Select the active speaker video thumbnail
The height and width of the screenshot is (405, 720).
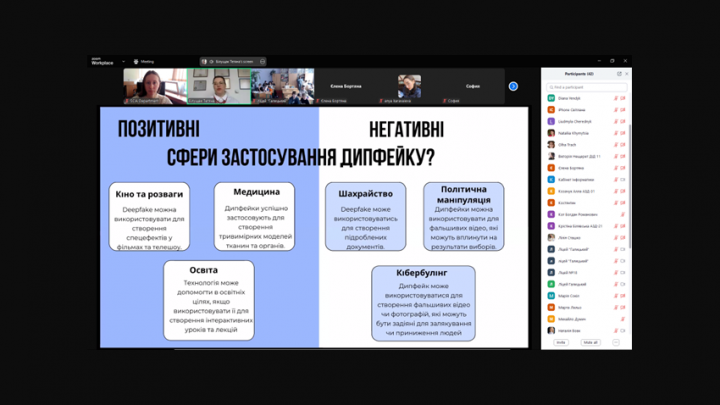tap(219, 86)
